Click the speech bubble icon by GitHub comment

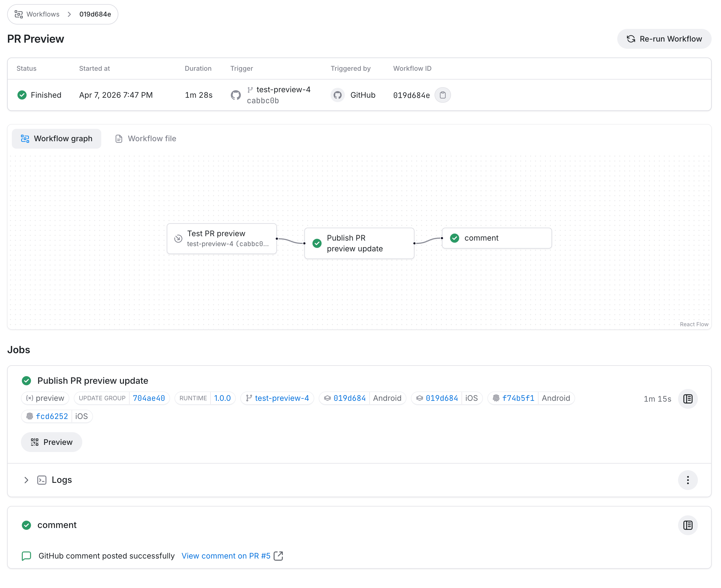coord(26,556)
